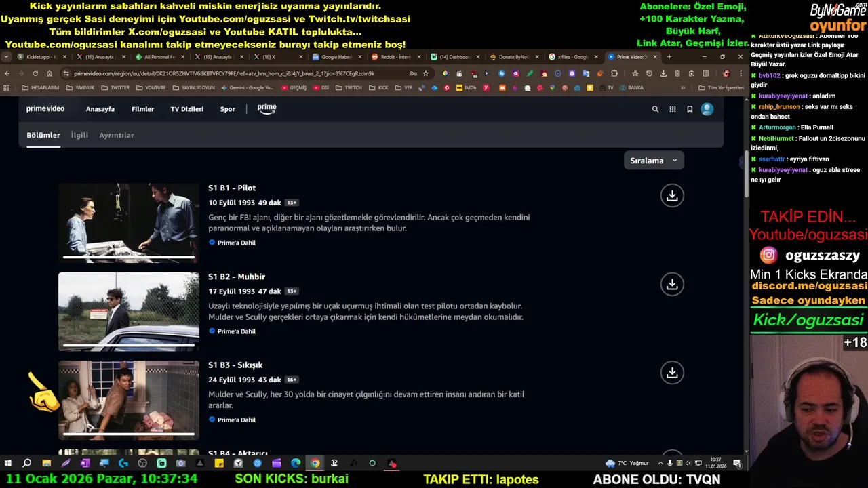Open TV Dizileri in Prime Video navigation
Image resolution: width=868 pixels, height=488 pixels.
[187, 109]
